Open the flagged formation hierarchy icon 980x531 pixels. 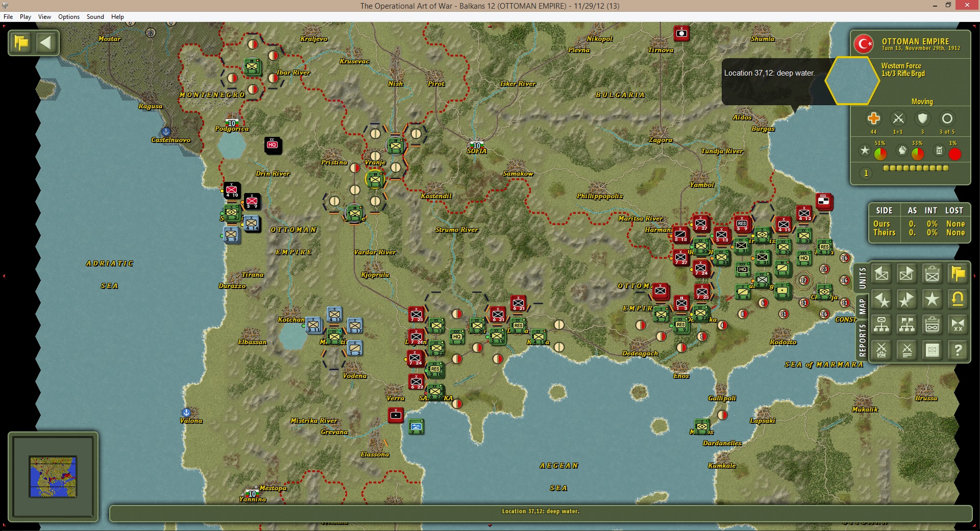[x=907, y=325]
